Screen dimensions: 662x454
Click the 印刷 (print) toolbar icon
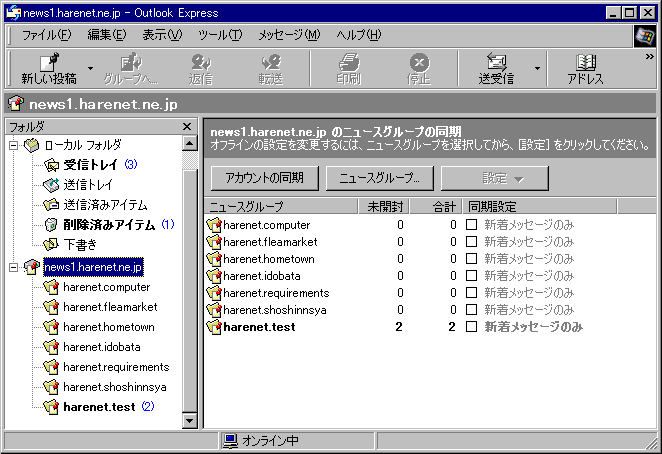[349, 63]
